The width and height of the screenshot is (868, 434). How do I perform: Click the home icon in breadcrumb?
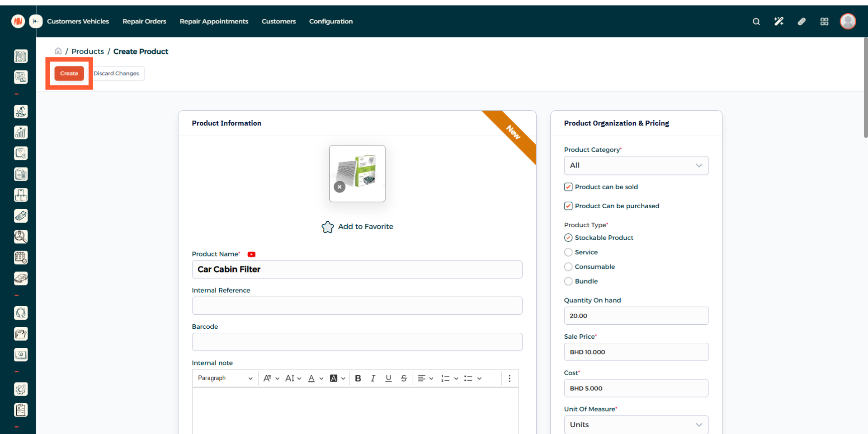click(58, 51)
